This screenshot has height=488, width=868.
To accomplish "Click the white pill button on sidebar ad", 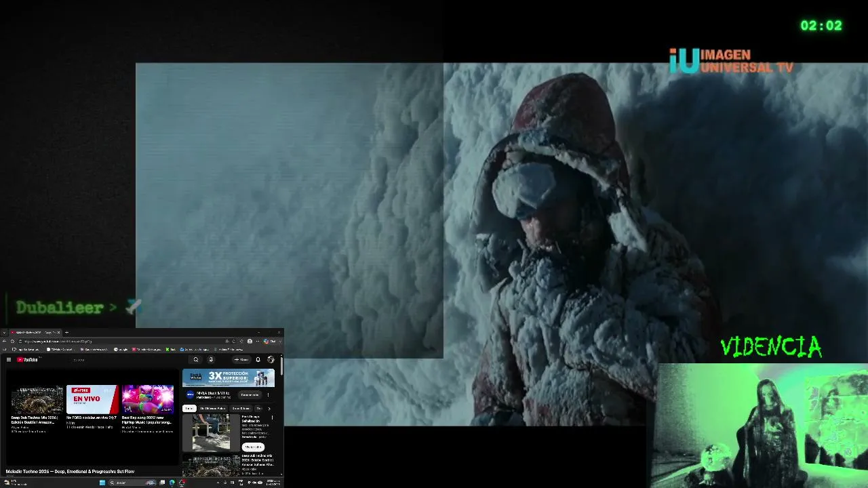I will pos(253,447).
